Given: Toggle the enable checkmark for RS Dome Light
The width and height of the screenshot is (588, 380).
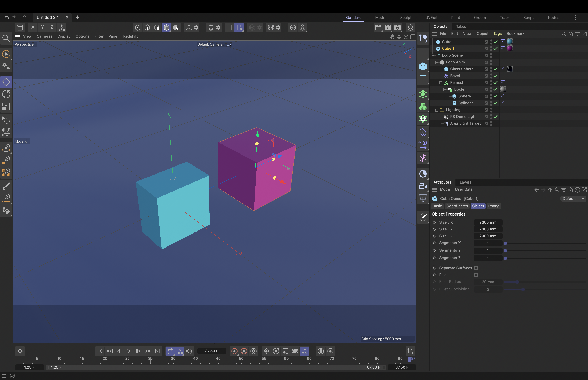Looking at the screenshot, I should click(x=495, y=117).
